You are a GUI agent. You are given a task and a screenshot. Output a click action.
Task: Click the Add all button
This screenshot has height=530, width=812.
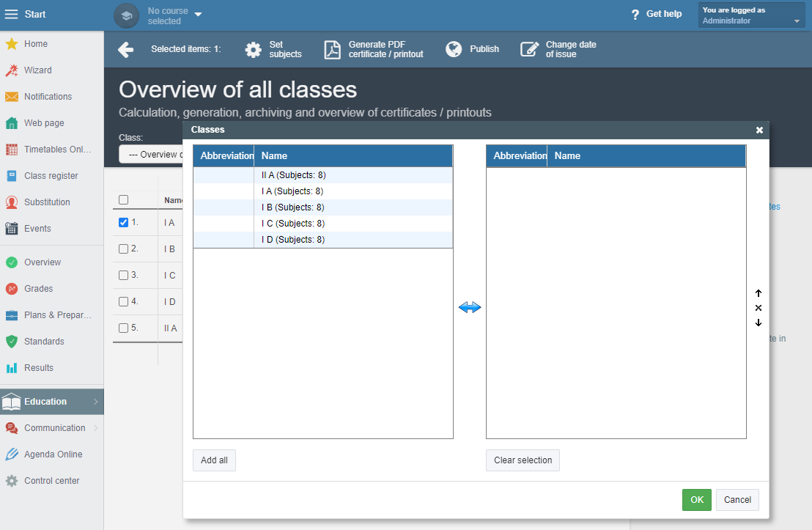215,460
